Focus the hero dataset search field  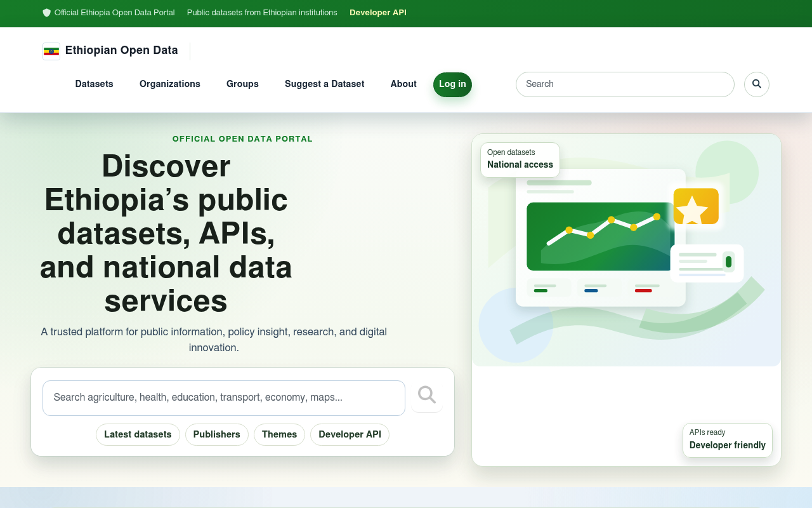(x=224, y=398)
